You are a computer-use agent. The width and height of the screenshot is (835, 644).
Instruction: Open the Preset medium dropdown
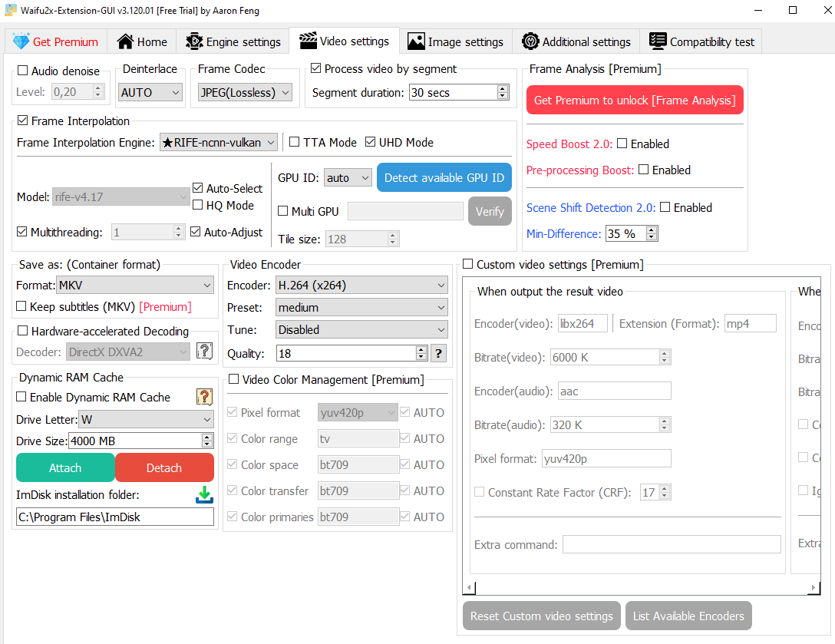[x=361, y=307]
